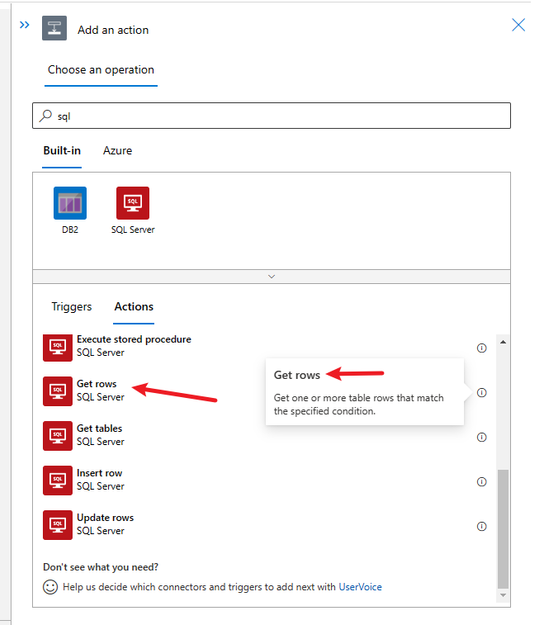Screen dimensions: 539x625
Task: Show info for Insert row
Action: pyautogui.click(x=482, y=482)
